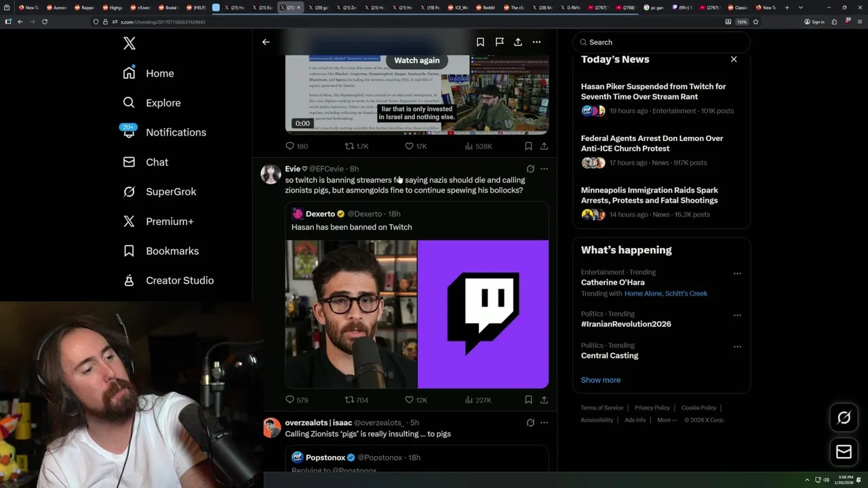Open the floating Grok button
The image size is (868, 488).
tap(844, 418)
